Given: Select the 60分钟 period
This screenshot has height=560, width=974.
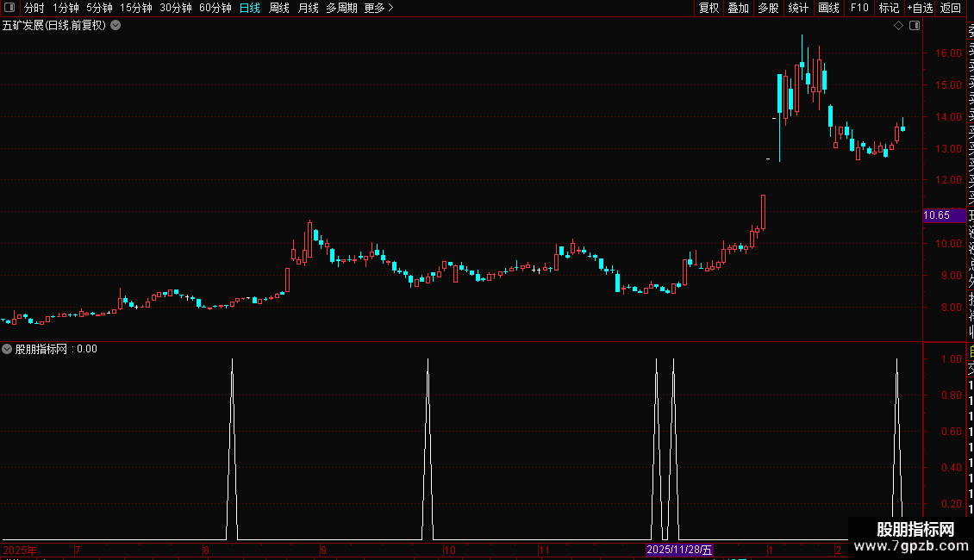Looking at the screenshot, I should 215,8.
